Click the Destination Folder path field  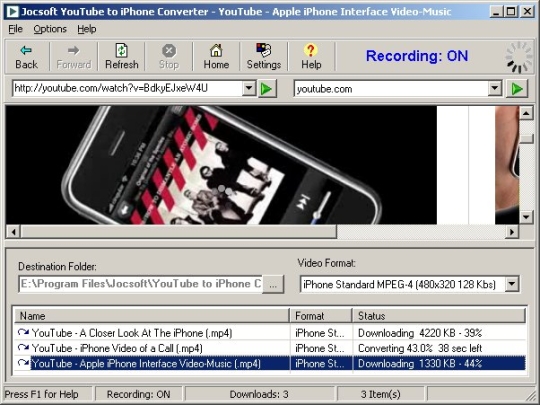coord(141,284)
